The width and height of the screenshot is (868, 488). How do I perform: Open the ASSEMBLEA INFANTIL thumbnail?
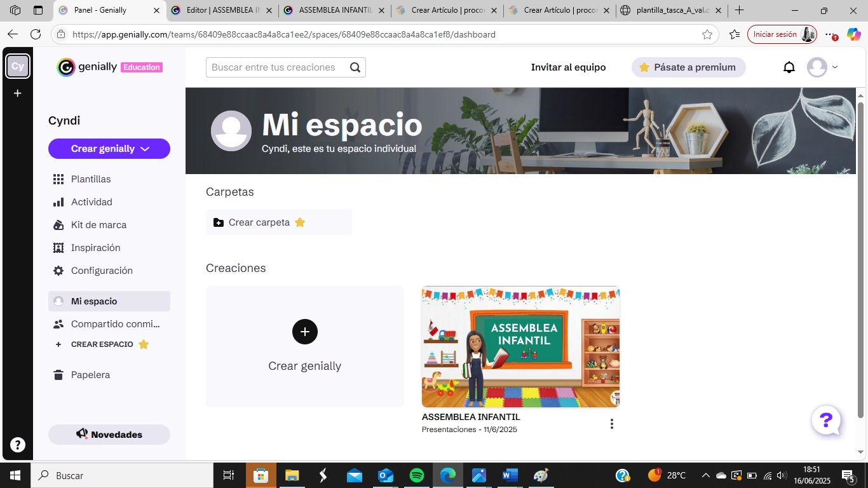tap(520, 346)
